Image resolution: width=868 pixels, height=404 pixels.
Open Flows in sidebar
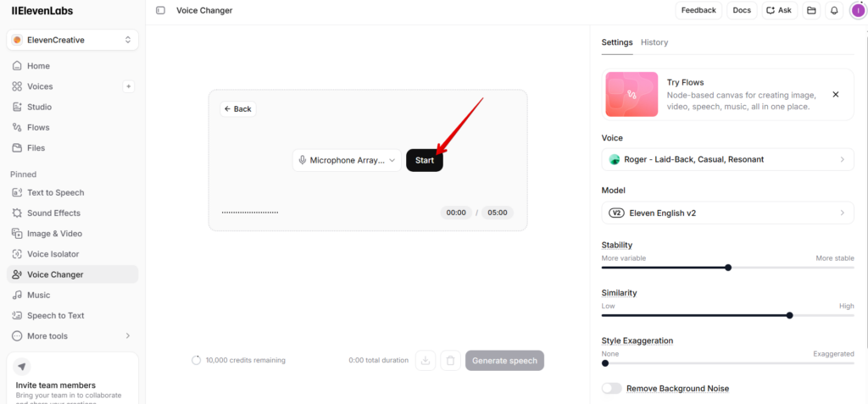(73, 127)
